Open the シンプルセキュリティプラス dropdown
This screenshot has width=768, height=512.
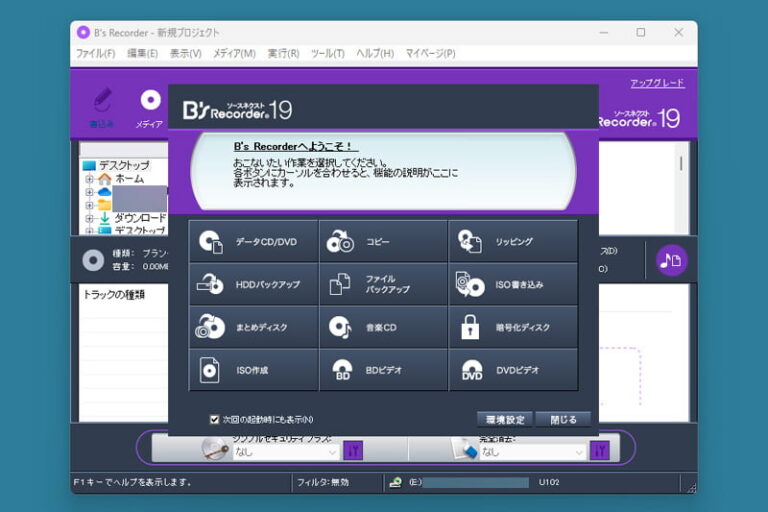click(x=286, y=452)
